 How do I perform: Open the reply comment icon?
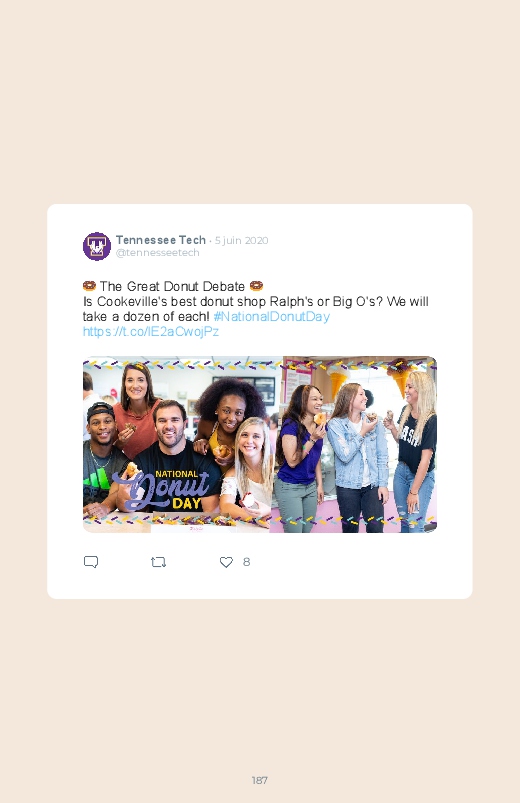(91, 562)
